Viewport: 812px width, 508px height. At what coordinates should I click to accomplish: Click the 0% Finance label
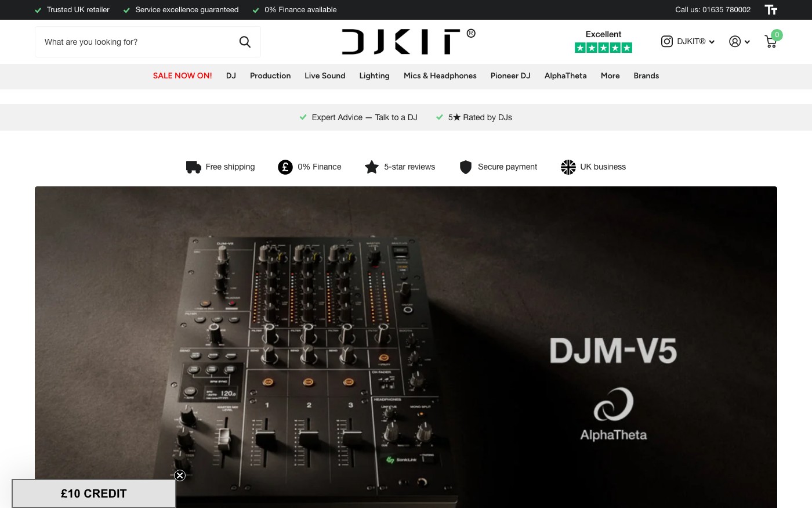320,167
